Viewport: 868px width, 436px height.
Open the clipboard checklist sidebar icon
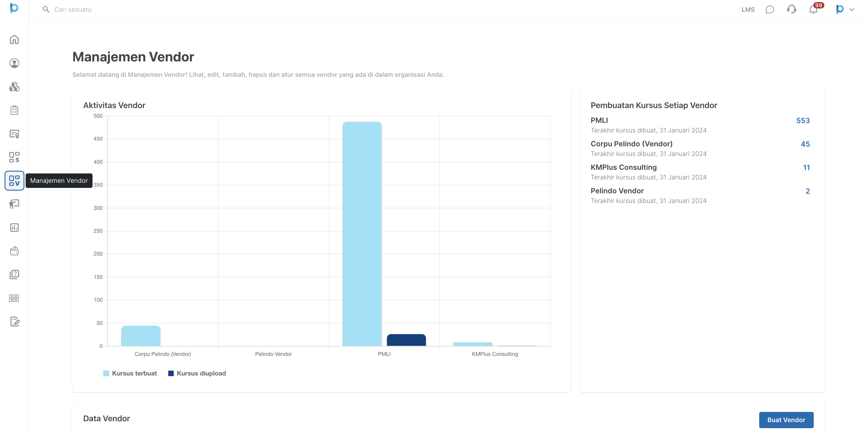(14, 110)
